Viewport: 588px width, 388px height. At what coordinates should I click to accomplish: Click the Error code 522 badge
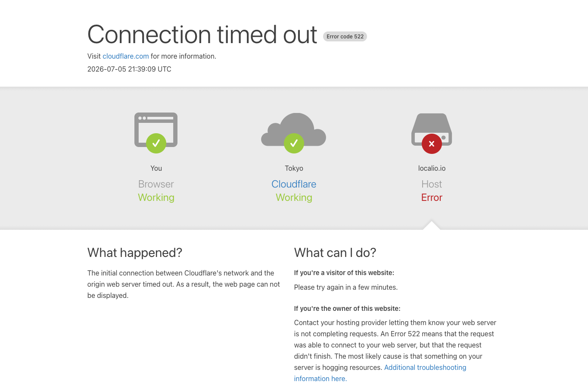click(345, 37)
